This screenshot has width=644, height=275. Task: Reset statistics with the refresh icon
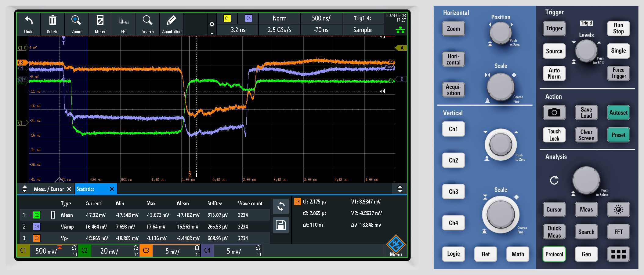[x=281, y=207]
